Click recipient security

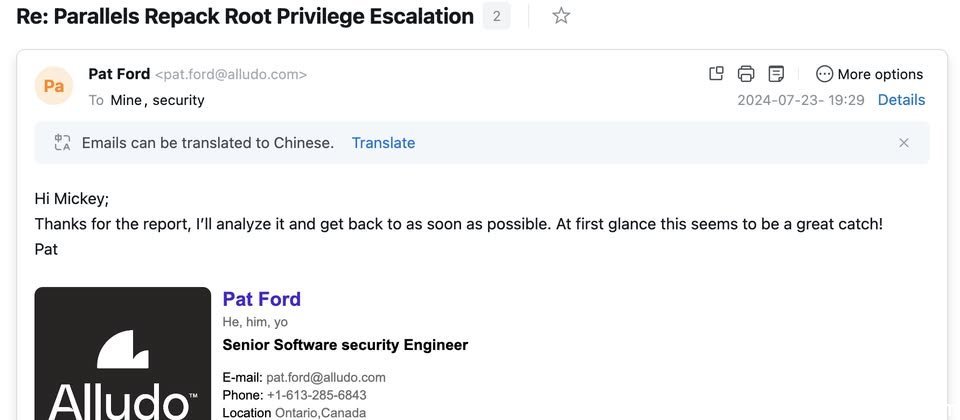click(x=178, y=100)
